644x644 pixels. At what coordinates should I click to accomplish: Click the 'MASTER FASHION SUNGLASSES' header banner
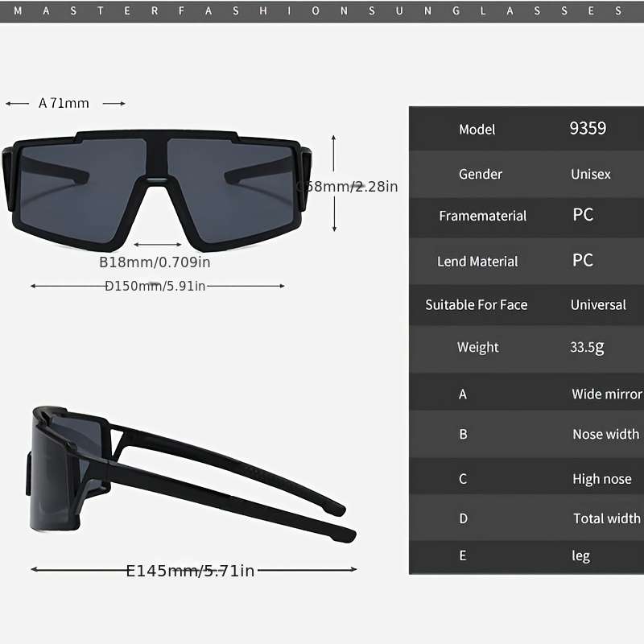(322, 11)
